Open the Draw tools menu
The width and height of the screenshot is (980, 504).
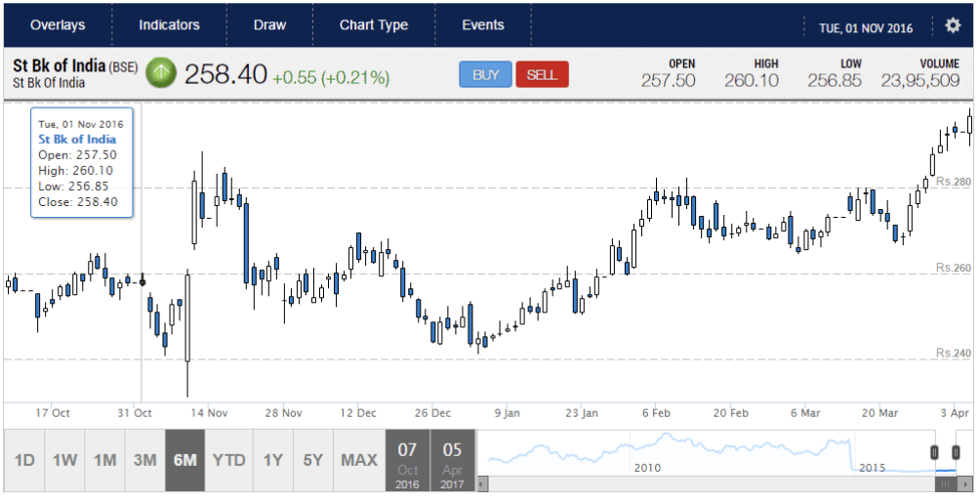coord(269,25)
